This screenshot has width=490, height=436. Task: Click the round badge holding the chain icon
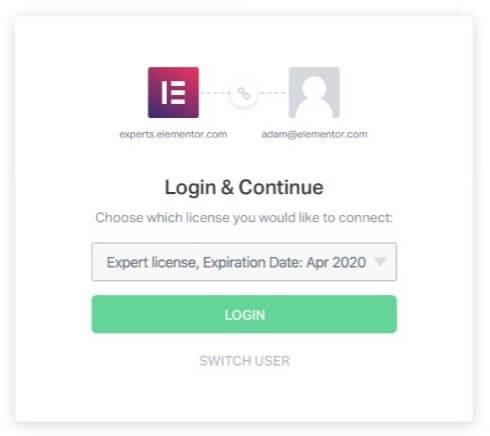pos(244,93)
